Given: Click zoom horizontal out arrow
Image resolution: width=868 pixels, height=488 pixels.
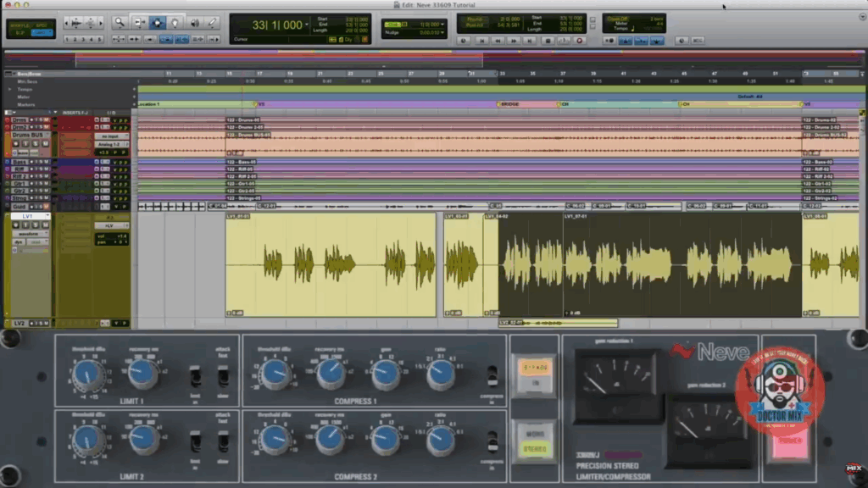Looking at the screenshot, I should pyautogui.click(x=66, y=23).
